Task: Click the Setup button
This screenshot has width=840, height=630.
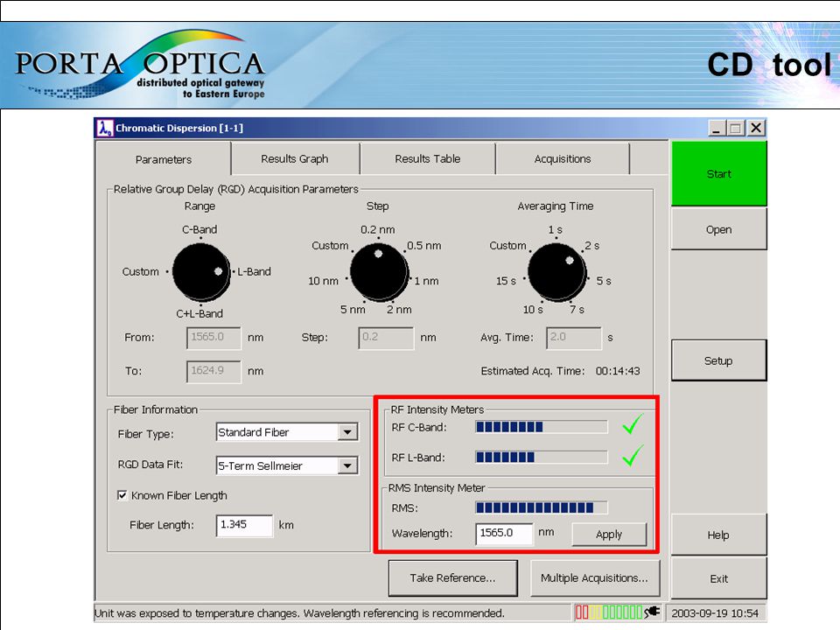Action: (718, 360)
